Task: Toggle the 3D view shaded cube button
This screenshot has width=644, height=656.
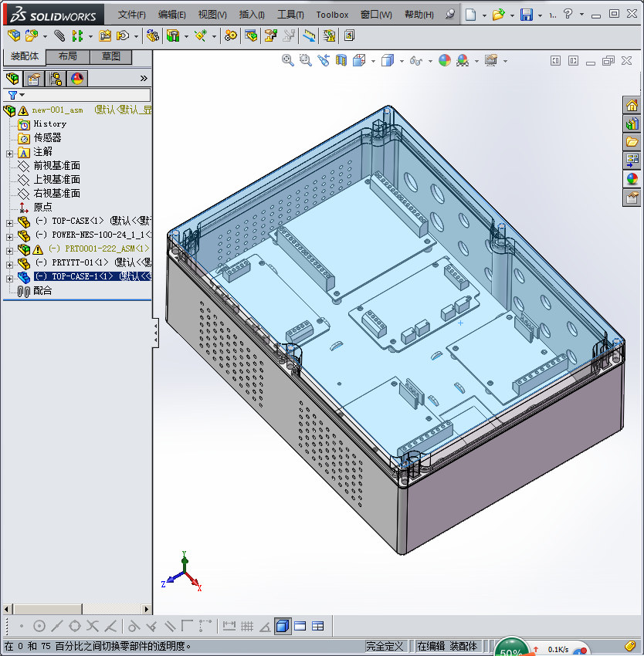Action: 283,627
